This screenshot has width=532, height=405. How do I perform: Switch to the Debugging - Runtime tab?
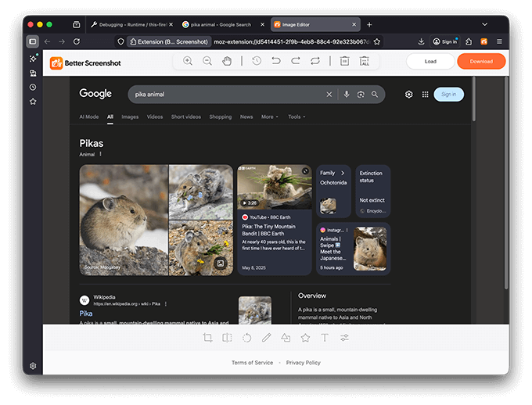129,24
